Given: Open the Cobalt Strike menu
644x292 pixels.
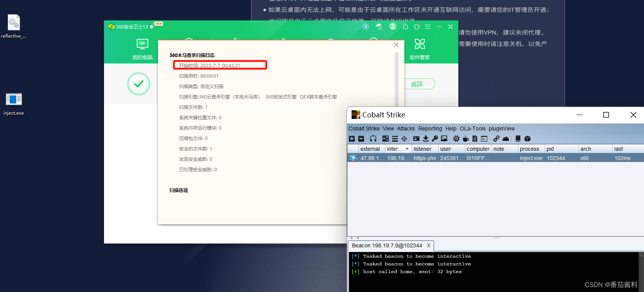Looking at the screenshot, I should pyautogui.click(x=364, y=128).
